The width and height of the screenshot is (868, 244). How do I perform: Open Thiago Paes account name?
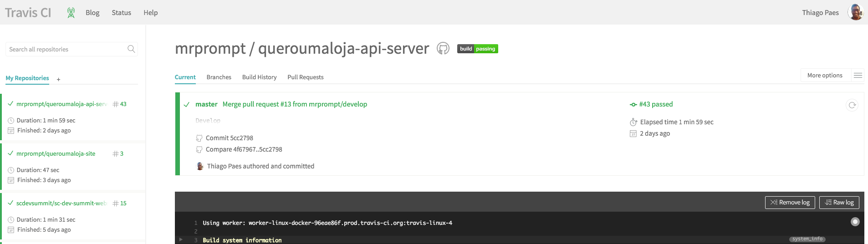[820, 13]
